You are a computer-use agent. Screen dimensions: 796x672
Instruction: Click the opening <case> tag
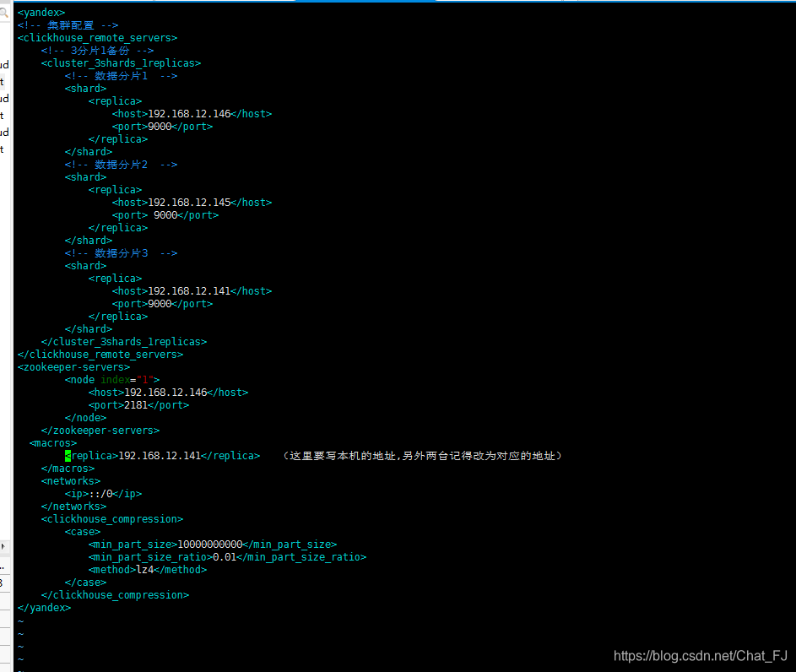pyautogui.click(x=82, y=532)
